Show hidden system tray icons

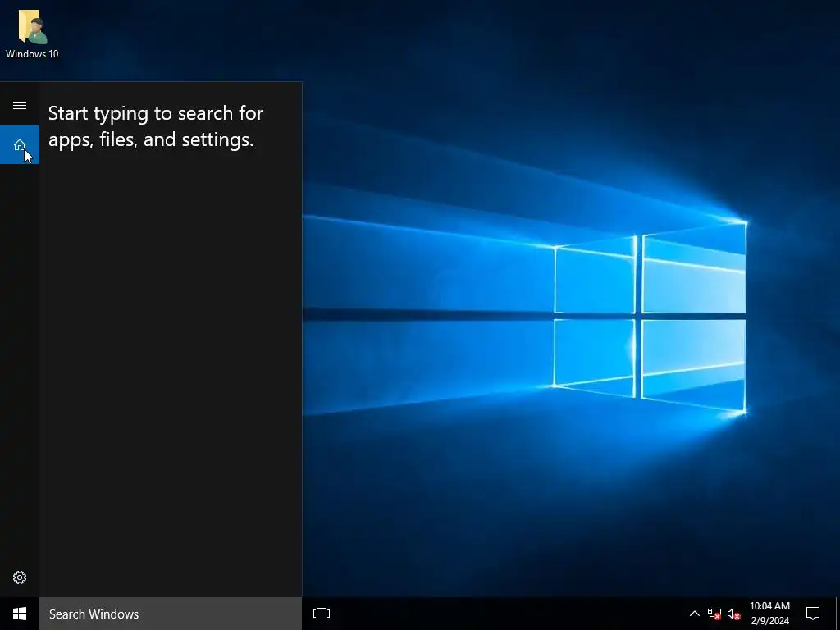[x=694, y=614]
